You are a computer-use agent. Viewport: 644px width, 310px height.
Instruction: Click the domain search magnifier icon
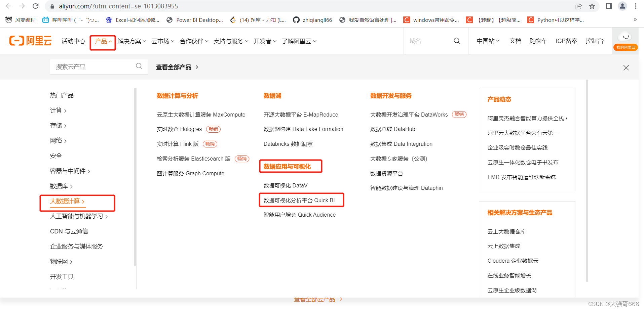coord(457,41)
